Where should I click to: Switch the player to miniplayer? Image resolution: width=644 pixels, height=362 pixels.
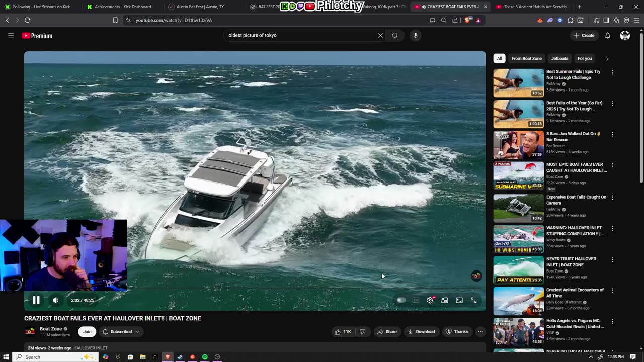(445, 300)
